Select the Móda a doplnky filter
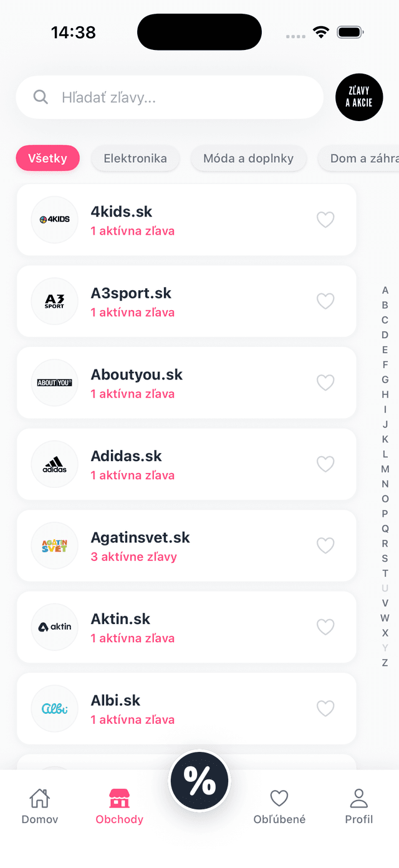 pyautogui.click(x=248, y=158)
